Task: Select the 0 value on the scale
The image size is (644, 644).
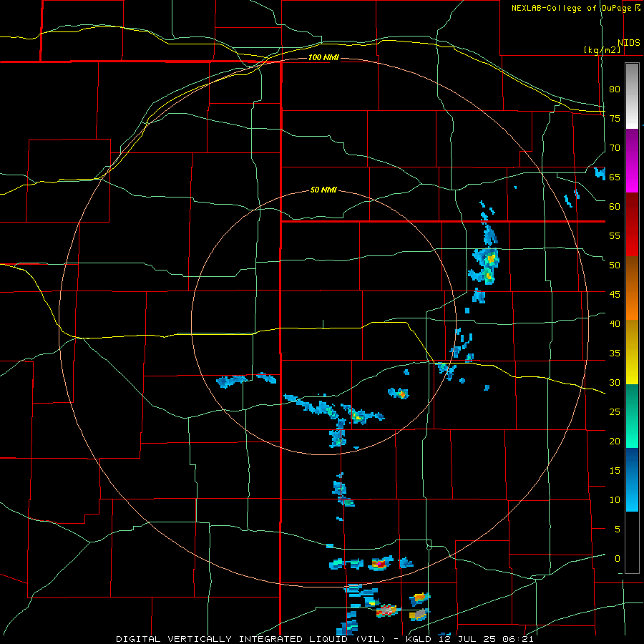Action: coord(618,559)
